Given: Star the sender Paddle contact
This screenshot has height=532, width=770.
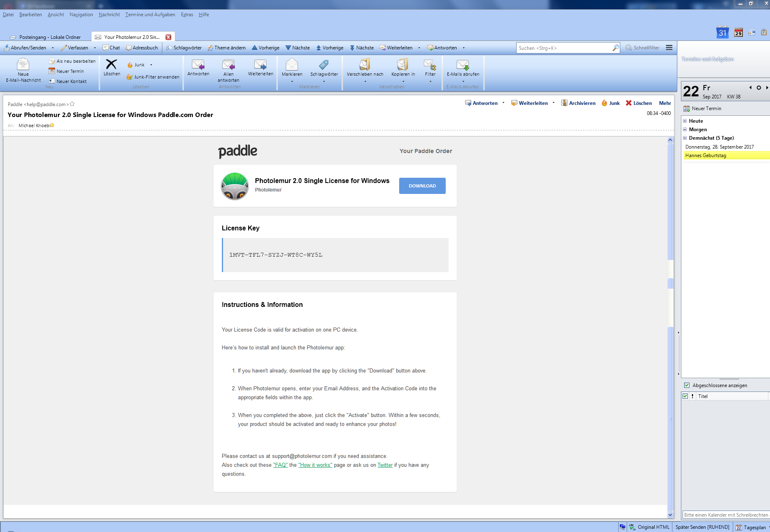Looking at the screenshot, I should (x=72, y=104).
